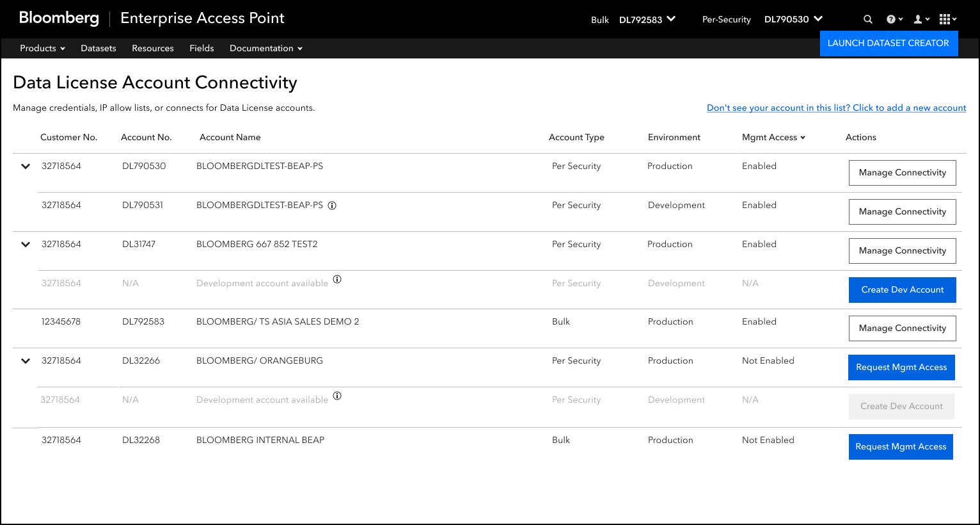980x525 pixels.
Task: Collapse the DL790530 account row chevron
Action: [26, 166]
